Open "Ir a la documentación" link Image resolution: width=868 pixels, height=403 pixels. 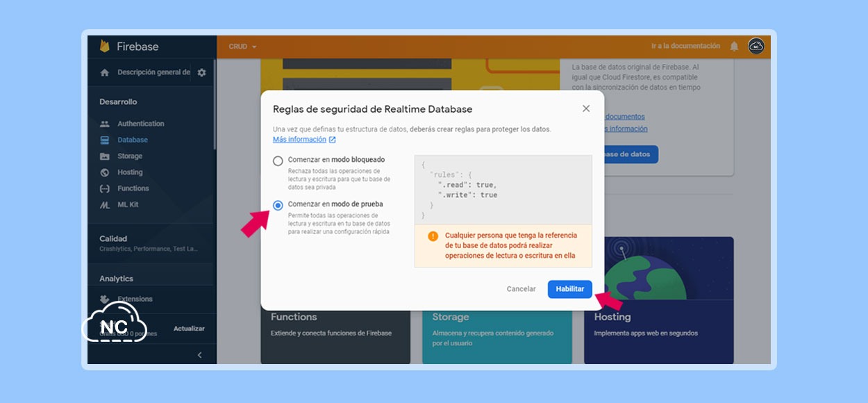(685, 46)
